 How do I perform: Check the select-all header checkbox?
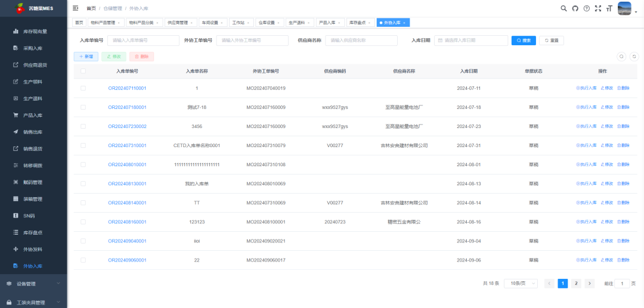click(83, 71)
